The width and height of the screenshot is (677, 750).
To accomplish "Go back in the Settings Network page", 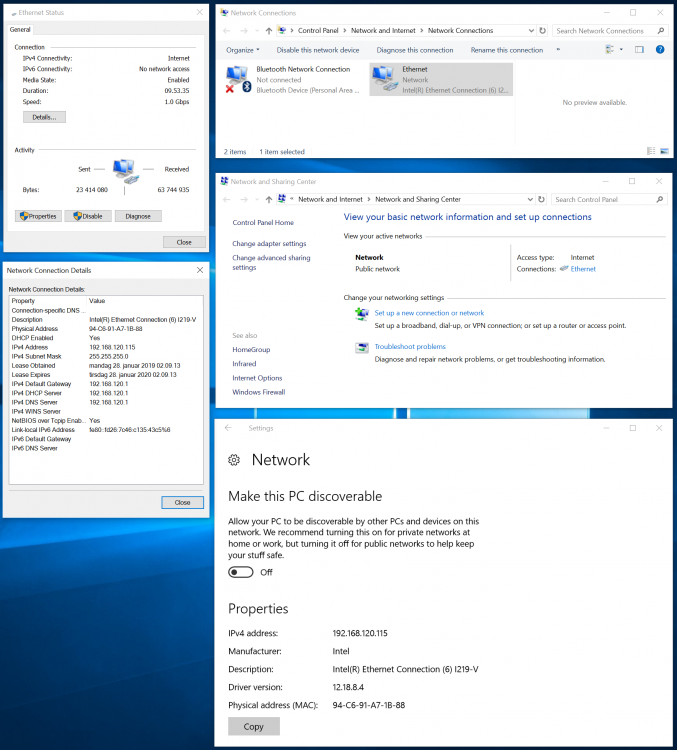I will (228, 428).
